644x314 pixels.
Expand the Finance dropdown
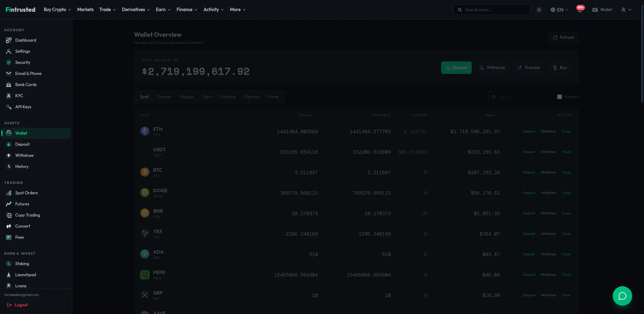[x=187, y=10]
